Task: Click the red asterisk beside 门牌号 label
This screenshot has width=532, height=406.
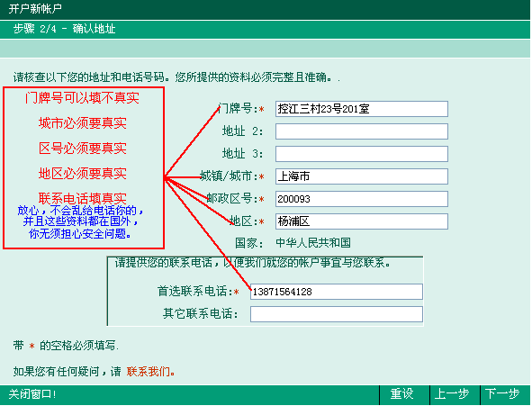Action: [262, 110]
